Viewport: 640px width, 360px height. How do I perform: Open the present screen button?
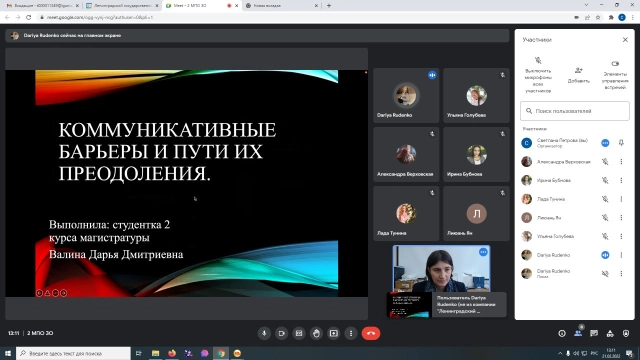click(333, 333)
